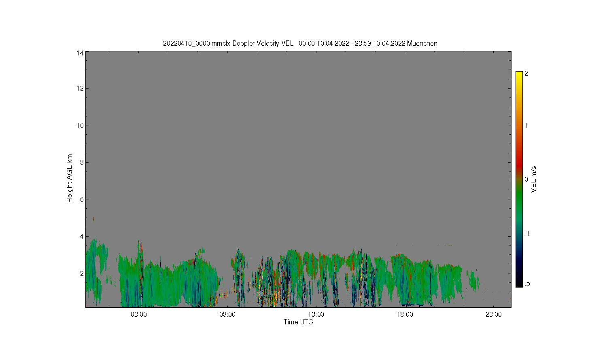Click the '18:00' time tick label

405,315
